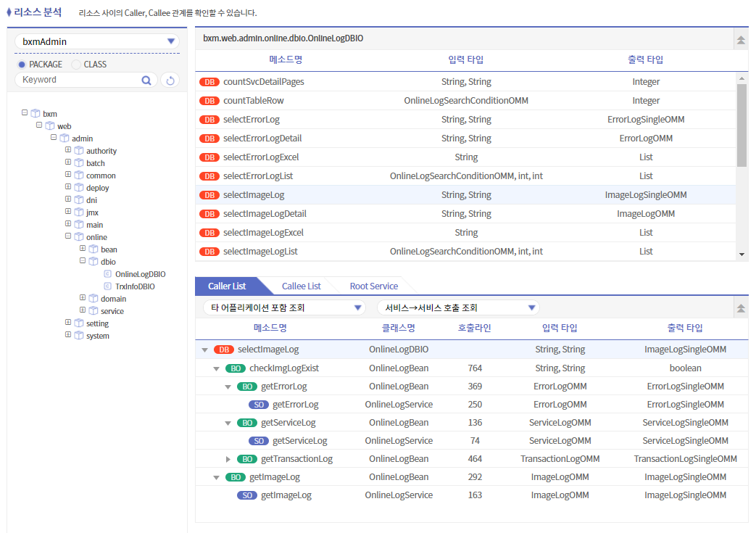
Task: Select the selectErrorLog method row
Action: click(466, 120)
